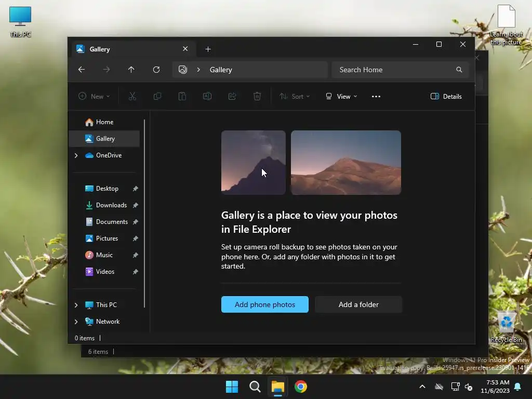Go back using the back arrow

82,70
